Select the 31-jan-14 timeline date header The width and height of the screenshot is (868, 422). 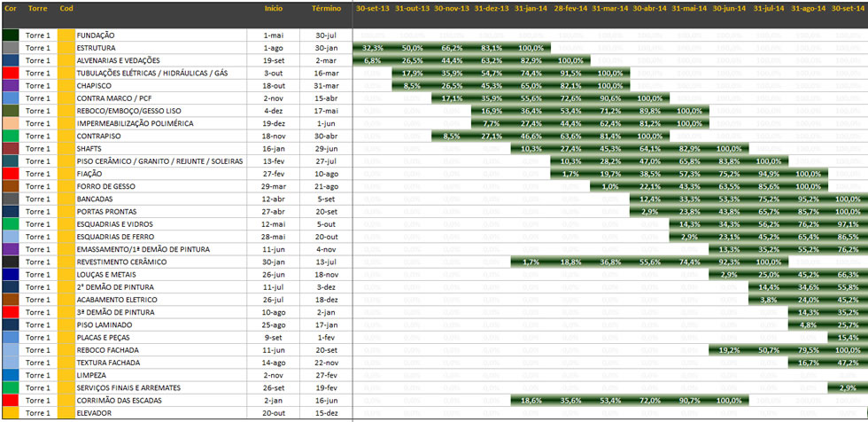[531, 8]
